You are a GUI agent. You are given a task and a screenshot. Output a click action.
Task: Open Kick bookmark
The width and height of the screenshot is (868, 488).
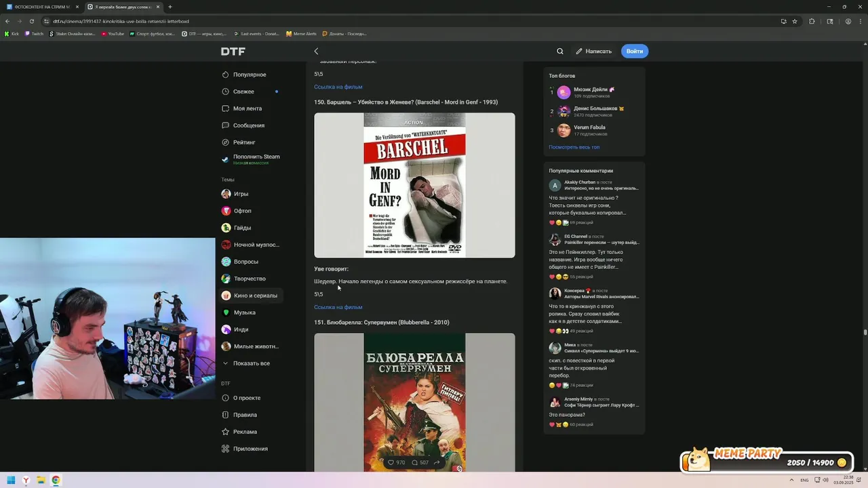pyautogui.click(x=12, y=33)
